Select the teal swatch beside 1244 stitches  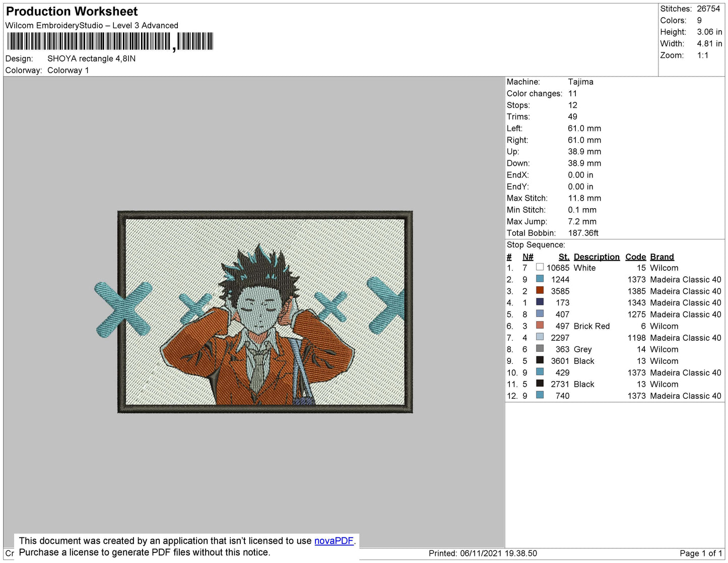coord(540,279)
